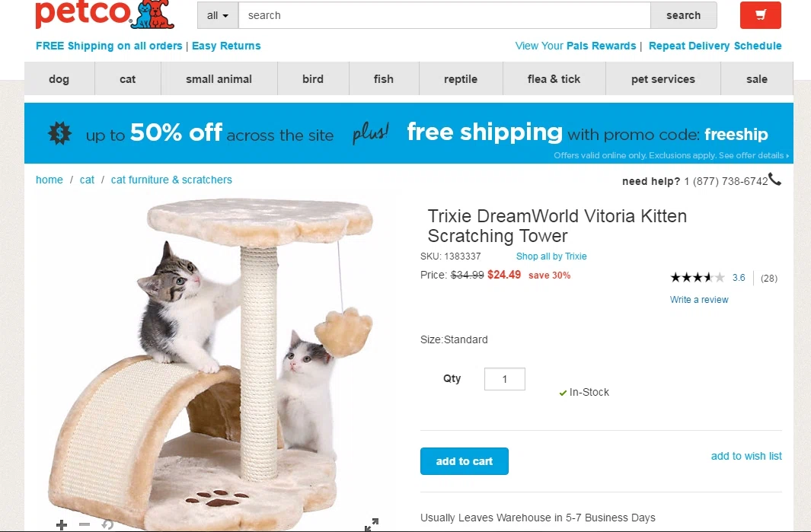811x532 pixels.
Task: Open the red shopping cart icon
Action: click(x=760, y=15)
